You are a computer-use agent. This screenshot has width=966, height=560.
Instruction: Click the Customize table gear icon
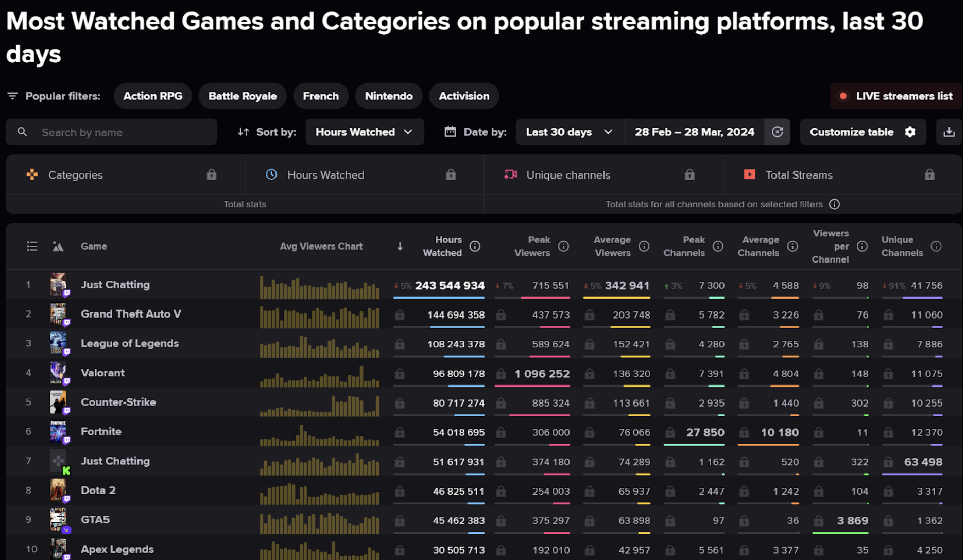click(x=910, y=132)
